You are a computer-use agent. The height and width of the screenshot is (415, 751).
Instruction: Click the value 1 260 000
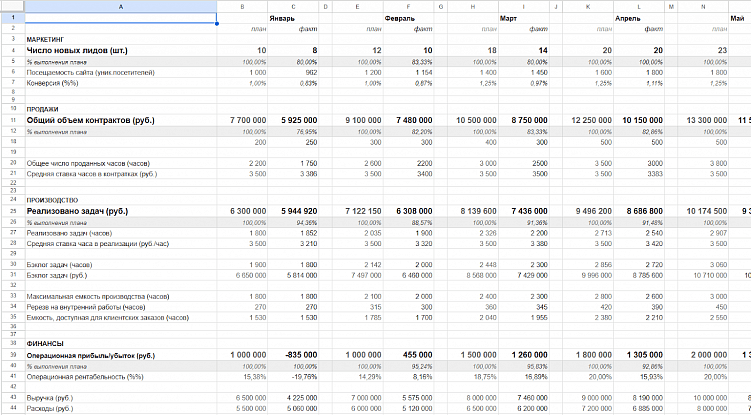(529, 355)
